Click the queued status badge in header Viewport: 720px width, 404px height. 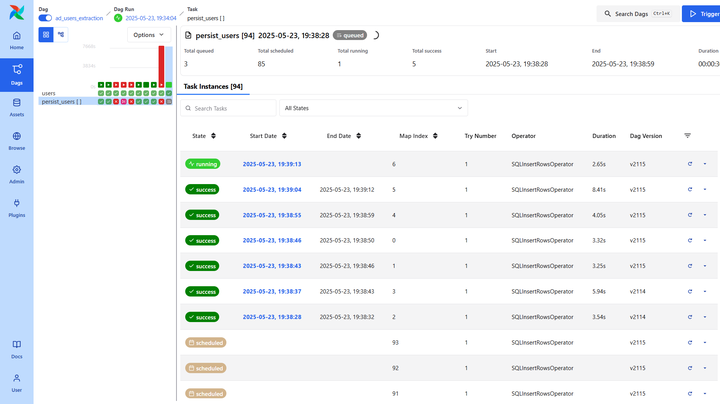tap(350, 35)
